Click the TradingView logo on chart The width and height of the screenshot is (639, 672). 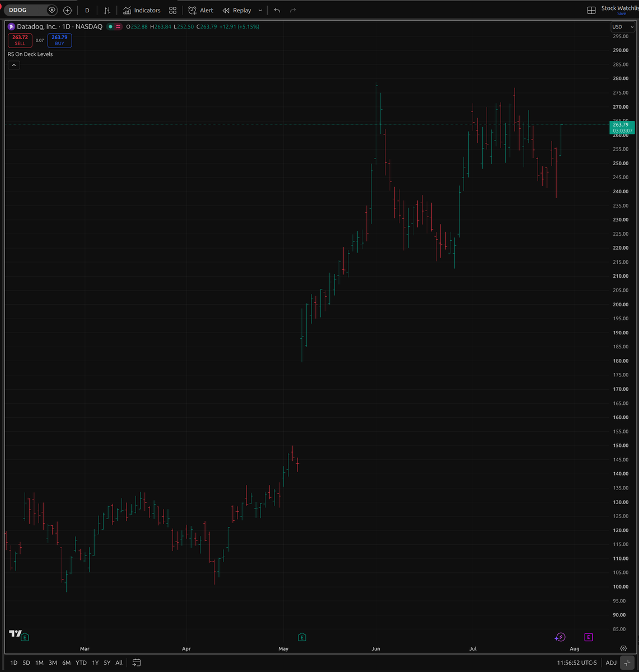(15, 633)
